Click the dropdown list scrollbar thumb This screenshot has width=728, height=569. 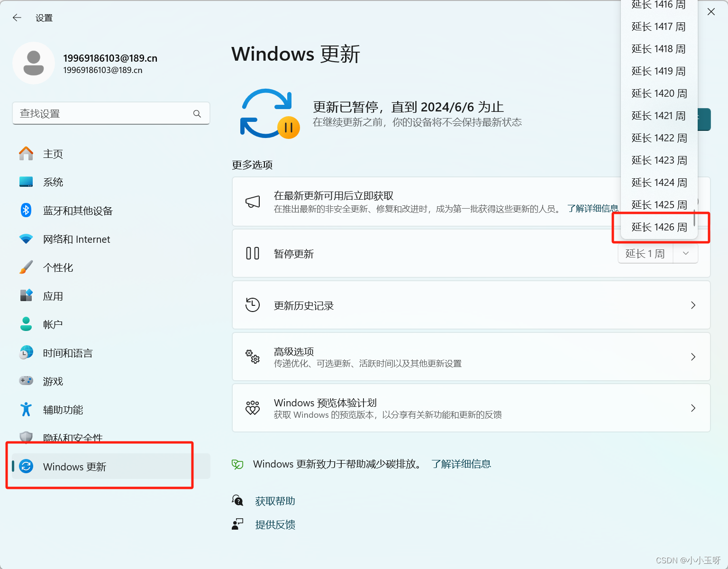click(x=694, y=218)
